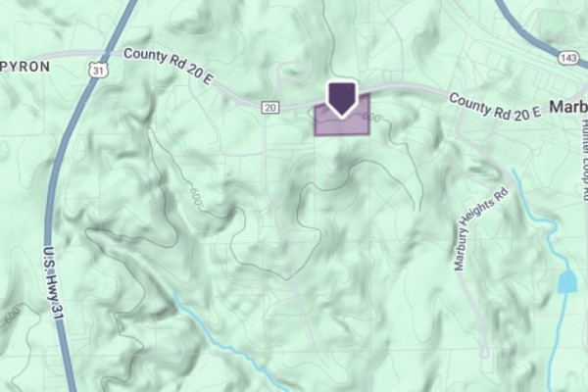
Task: Click the 600 contour label near Hwy 31
Action: tap(12, 316)
